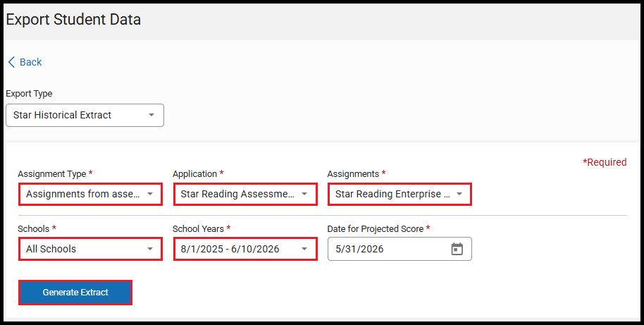This screenshot has width=644, height=325.
Task: Select the 8/1/2025 - 6/10/2026 school year box
Action: (236, 249)
